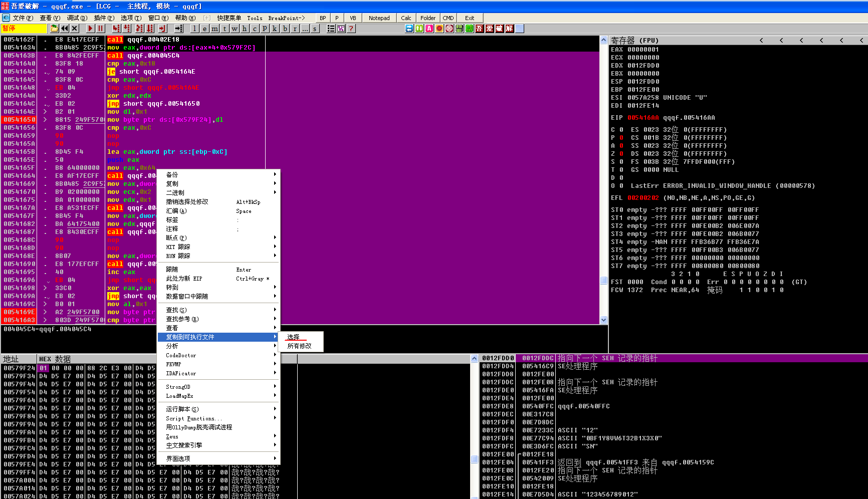Click the 地址 column header in dump
The image size is (868, 499).
coord(19,359)
